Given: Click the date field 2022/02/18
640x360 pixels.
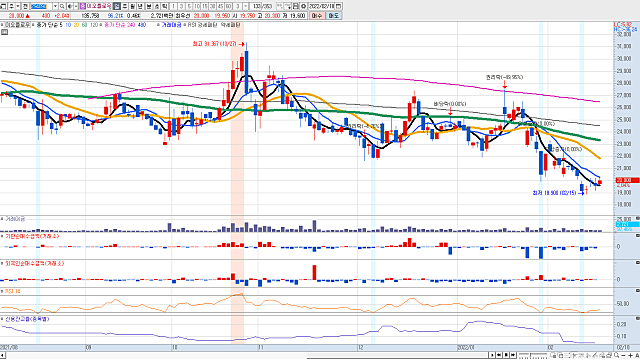Looking at the screenshot, I should [321, 7].
